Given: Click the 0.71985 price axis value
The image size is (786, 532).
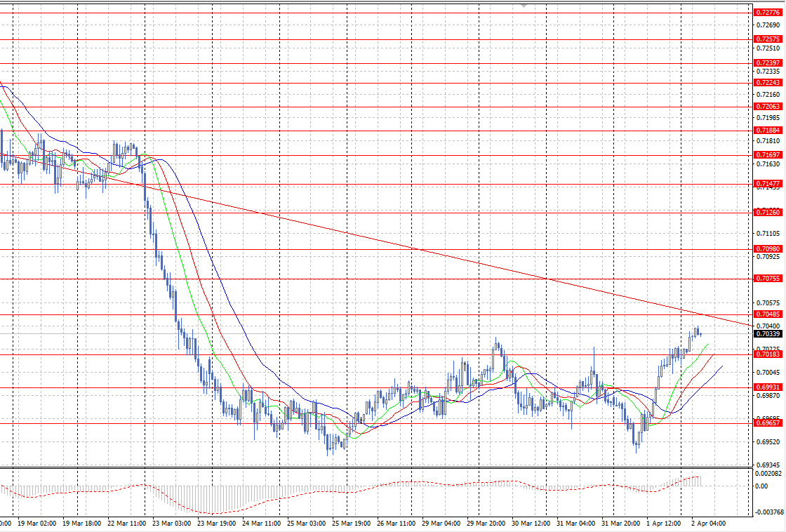Looking at the screenshot, I should tap(768, 119).
